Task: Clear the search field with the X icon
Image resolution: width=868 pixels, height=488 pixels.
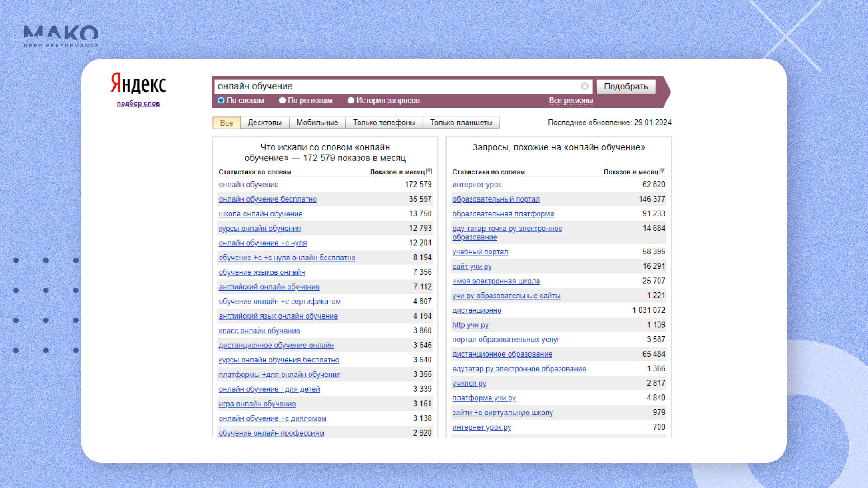Action: tap(585, 86)
